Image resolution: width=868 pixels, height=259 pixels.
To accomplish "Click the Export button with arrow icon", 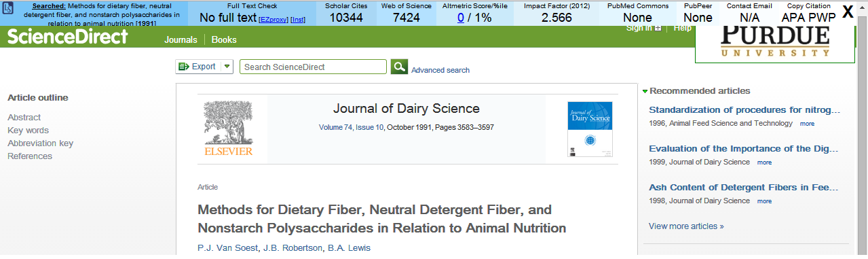I will tap(197, 67).
